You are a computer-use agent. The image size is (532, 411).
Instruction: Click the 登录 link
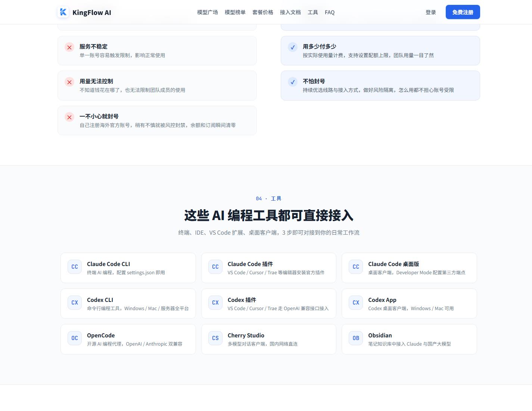coord(431,12)
